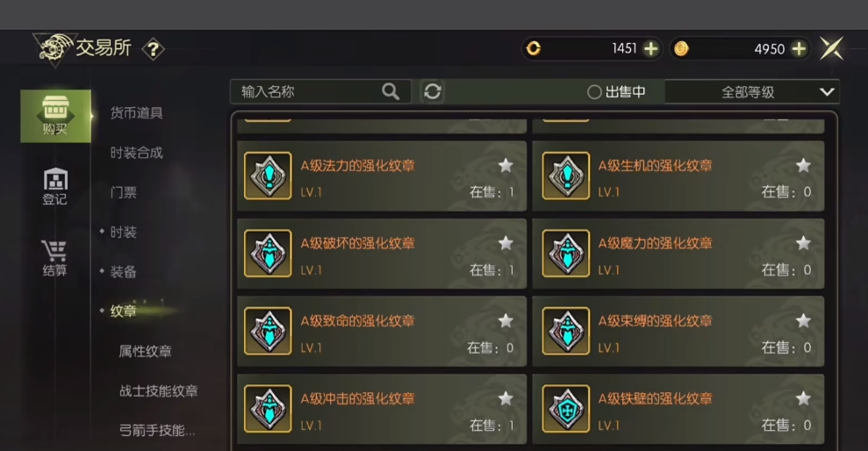Toggle the 出售中 radio filter
The height and width of the screenshot is (451, 868).
coord(616,92)
